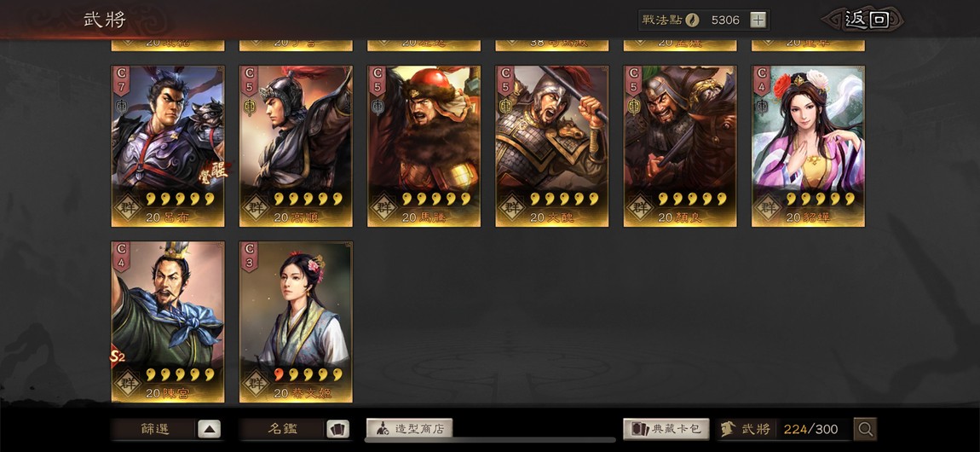Tap the magnifying glass search icon

tap(866, 429)
